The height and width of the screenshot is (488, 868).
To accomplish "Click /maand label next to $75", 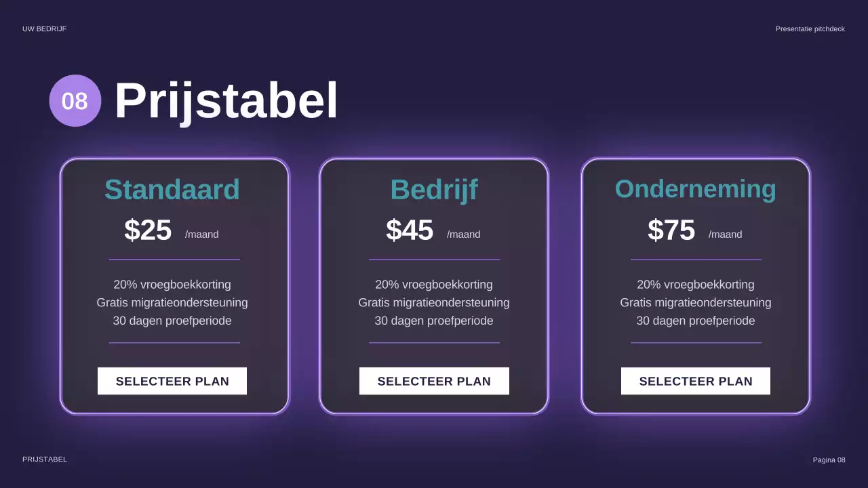I will tap(726, 235).
